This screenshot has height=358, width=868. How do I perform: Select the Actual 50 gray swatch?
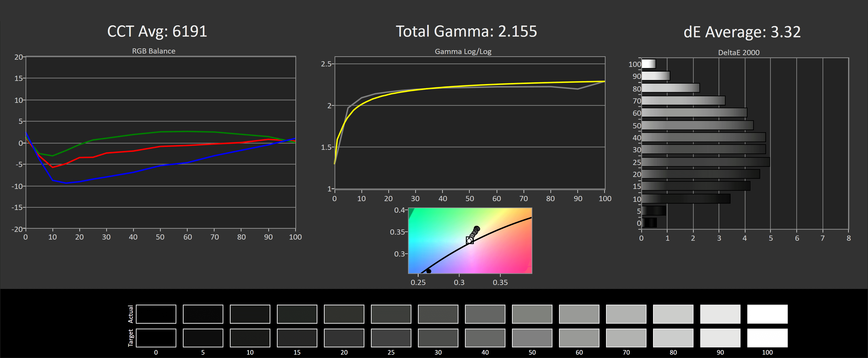click(532, 314)
